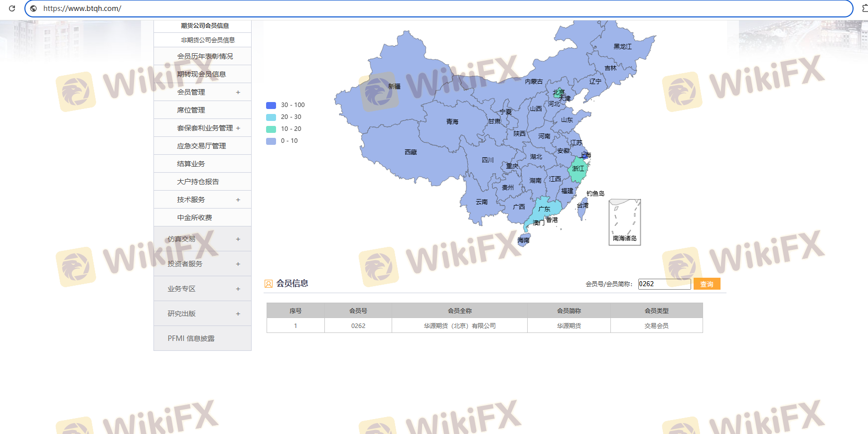This screenshot has width=868, height=434.
Task: Expand the 技术服务 submenu
Action: [x=238, y=200]
